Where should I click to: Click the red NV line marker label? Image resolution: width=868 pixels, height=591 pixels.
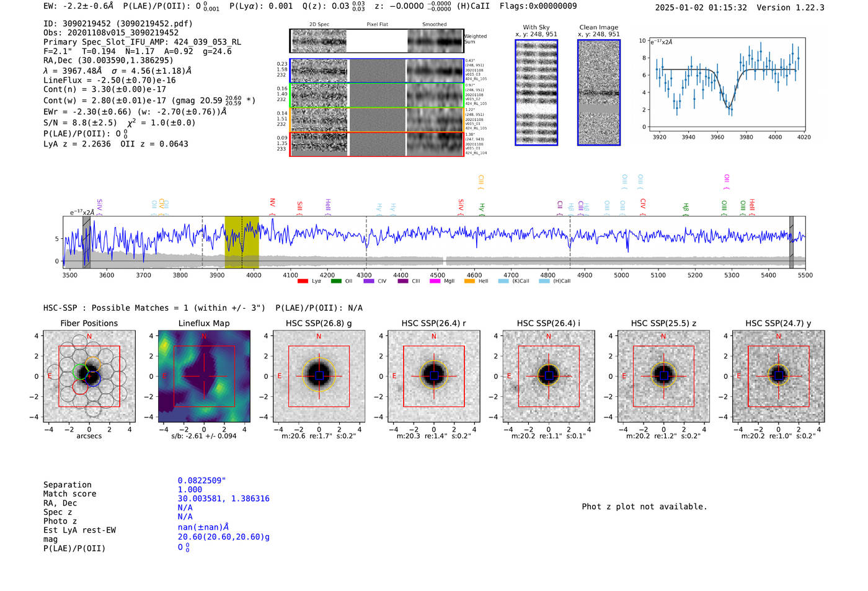tap(272, 203)
